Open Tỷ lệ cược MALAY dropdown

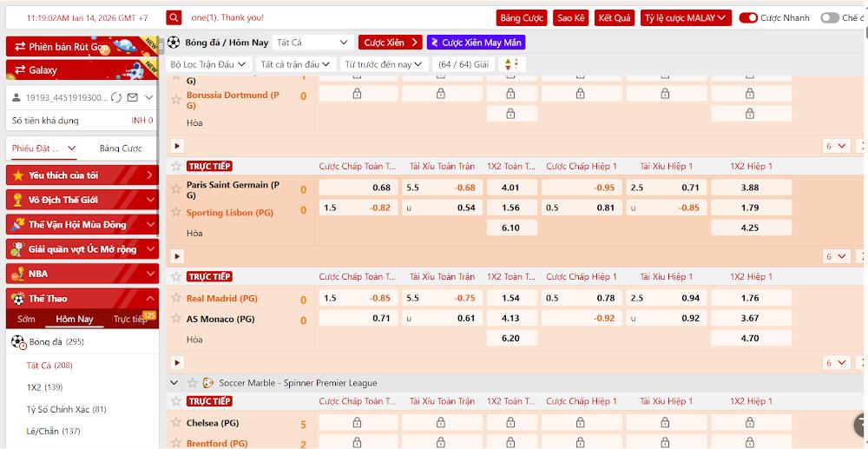tap(686, 17)
